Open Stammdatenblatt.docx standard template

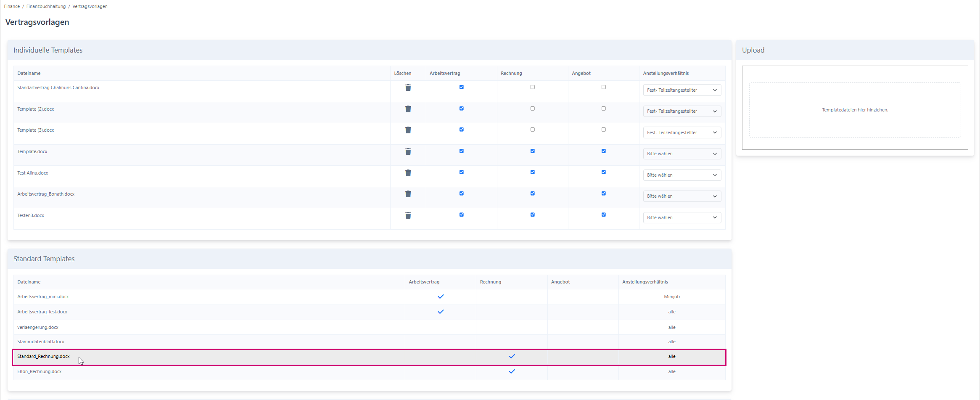(x=41, y=342)
